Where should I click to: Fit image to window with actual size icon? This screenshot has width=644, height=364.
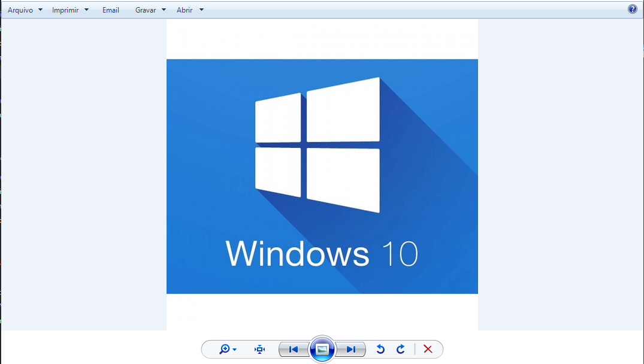pos(259,349)
